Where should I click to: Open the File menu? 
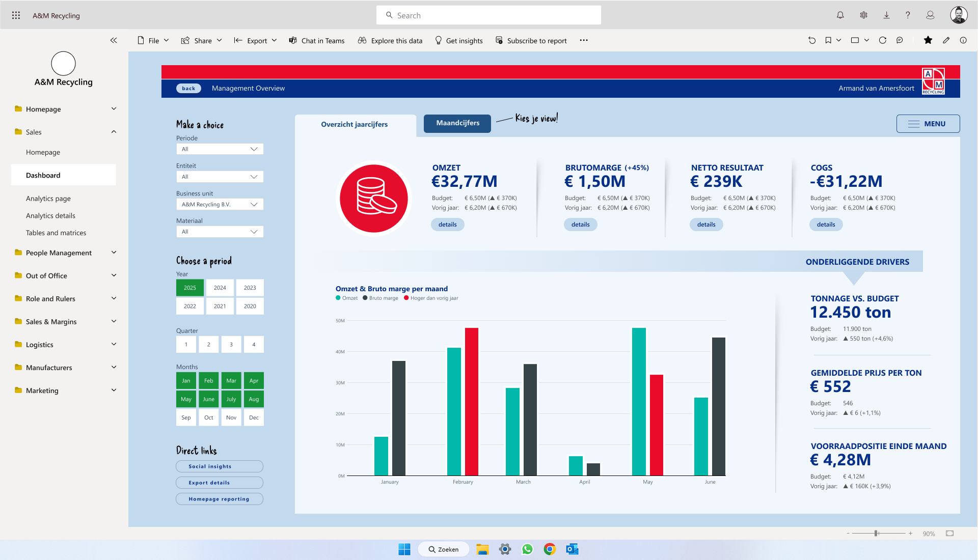coord(153,41)
